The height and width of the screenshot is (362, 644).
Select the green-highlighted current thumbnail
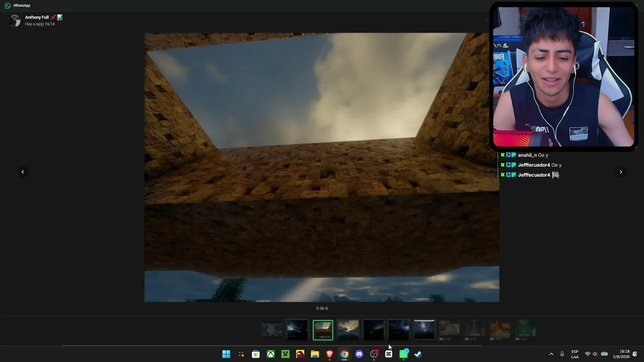coord(323,330)
